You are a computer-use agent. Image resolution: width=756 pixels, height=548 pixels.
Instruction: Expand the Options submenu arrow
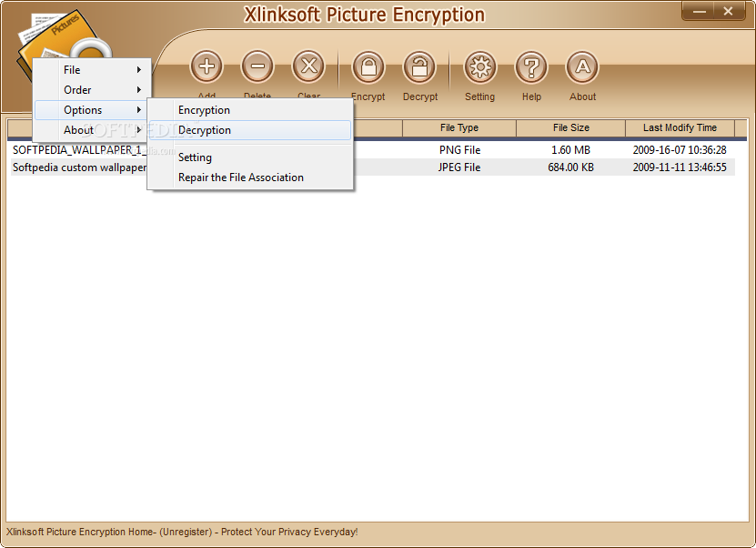(x=139, y=110)
